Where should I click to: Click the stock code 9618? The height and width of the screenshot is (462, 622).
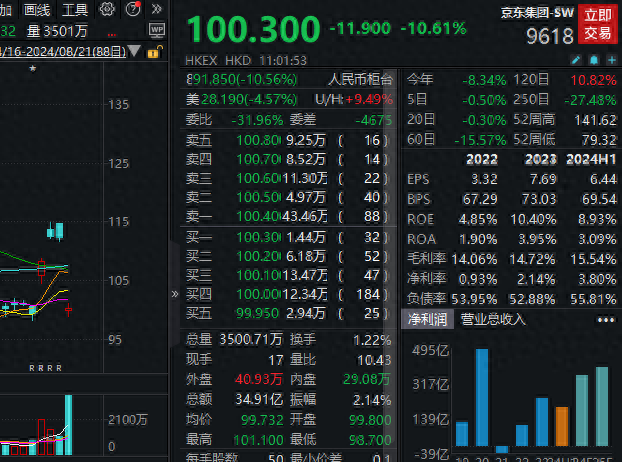[x=550, y=36]
